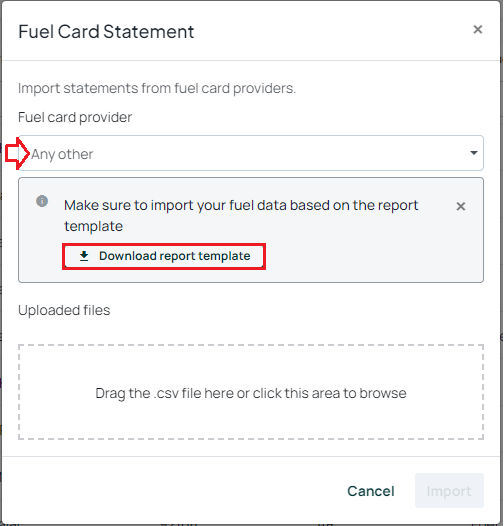The width and height of the screenshot is (504, 526).
Task: Click the 'Drag the .csv file here' prompt text
Action: [251, 393]
